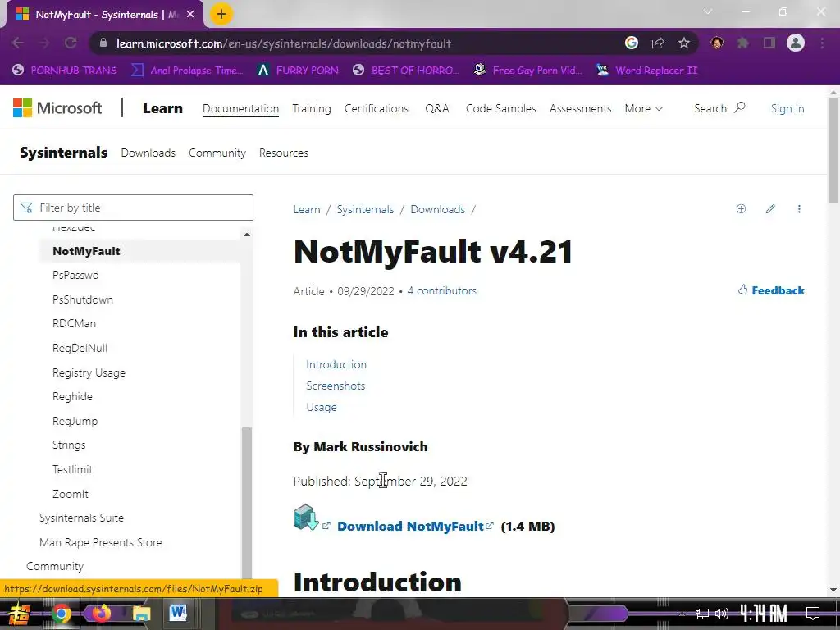Open the article's more actions dots
Screen dimensions: 840x630
[x=799, y=209]
